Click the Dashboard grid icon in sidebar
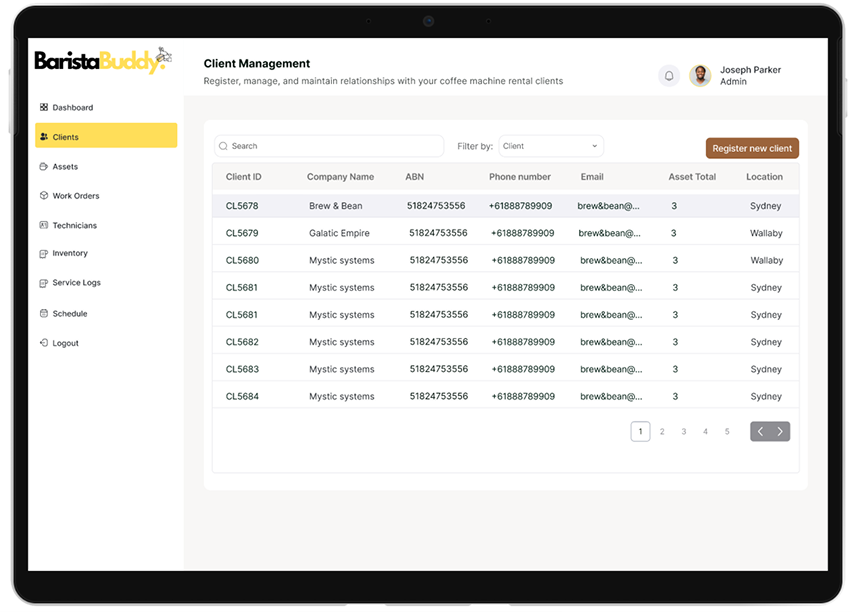The width and height of the screenshot is (852, 612). pyautogui.click(x=44, y=107)
